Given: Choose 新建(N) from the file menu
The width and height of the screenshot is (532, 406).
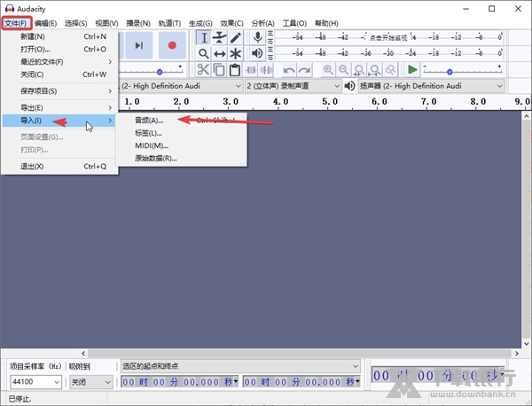Looking at the screenshot, I should 59,36.
